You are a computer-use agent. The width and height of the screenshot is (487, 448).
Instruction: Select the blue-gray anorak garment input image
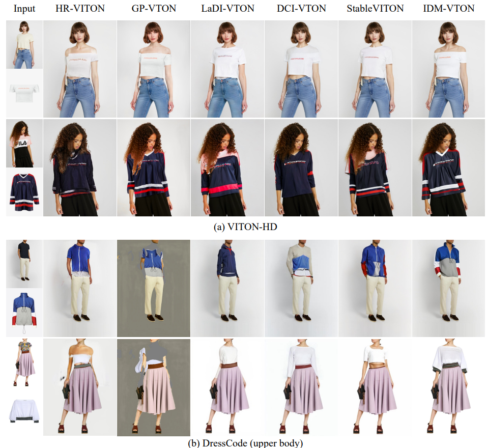click(24, 313)
